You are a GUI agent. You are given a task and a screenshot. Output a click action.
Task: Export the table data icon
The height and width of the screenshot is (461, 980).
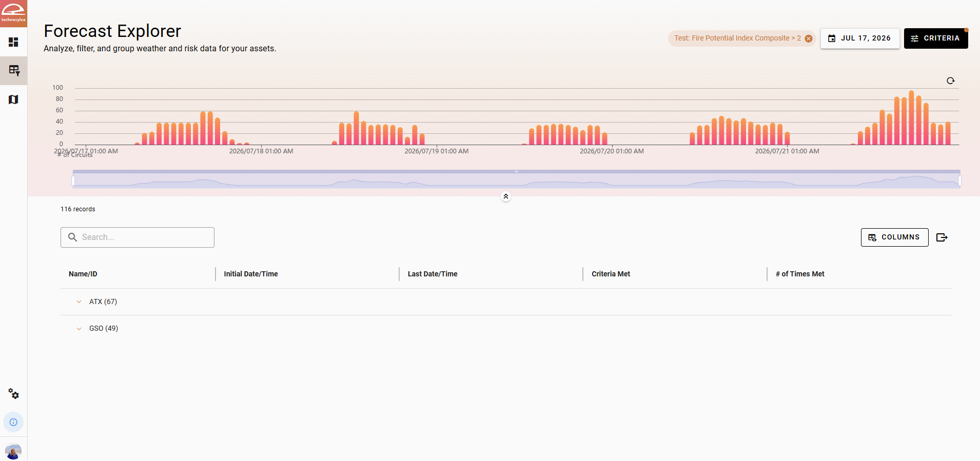tap(942, 237)
